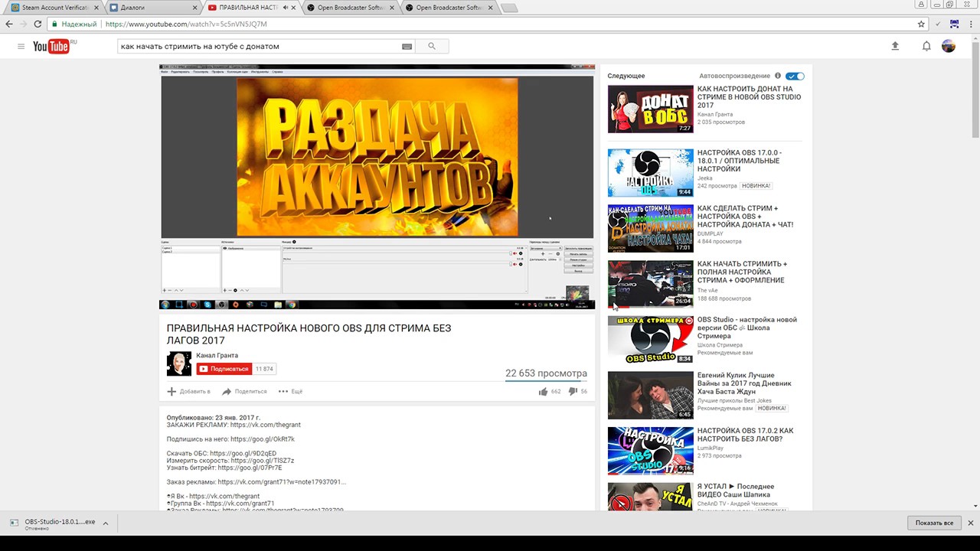
Task: Toggle the Автовоспроизведение autoplay switch
Action: pos(795,76)
